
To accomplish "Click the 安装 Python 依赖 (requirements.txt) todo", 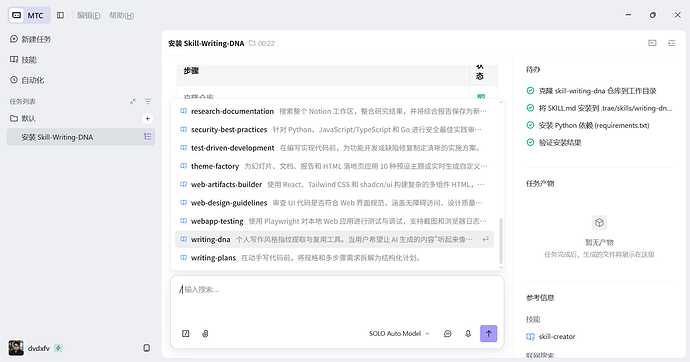I will point(594,125).
